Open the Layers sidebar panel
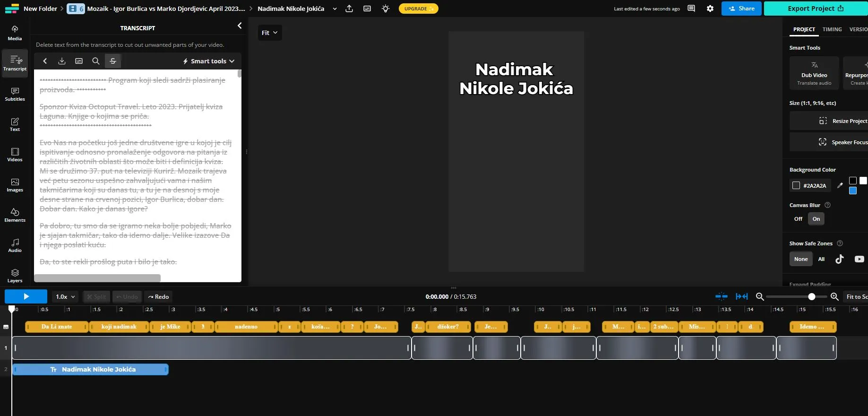This screenshot has width=868, height=416. click(15, 276)
